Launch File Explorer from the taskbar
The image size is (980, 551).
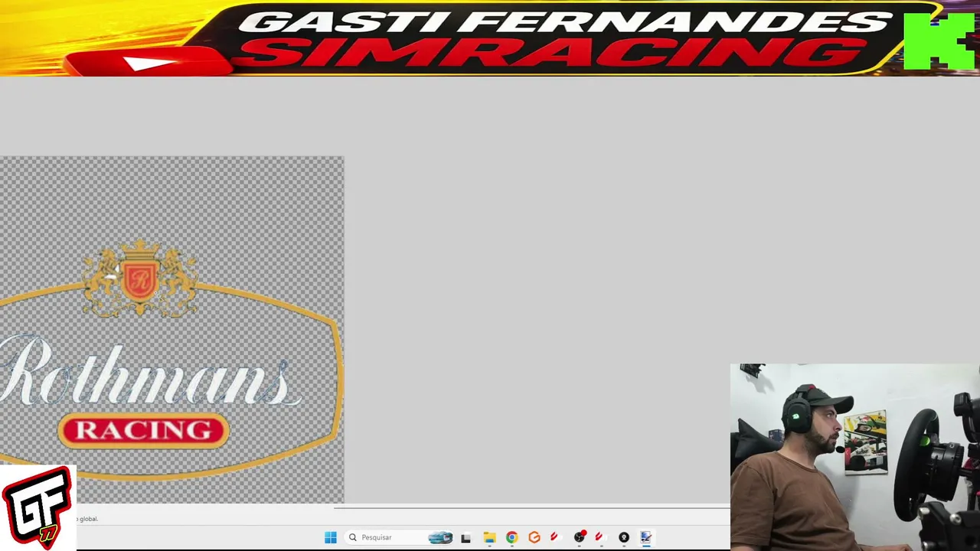pyautogui.click(x=489, y=537)
